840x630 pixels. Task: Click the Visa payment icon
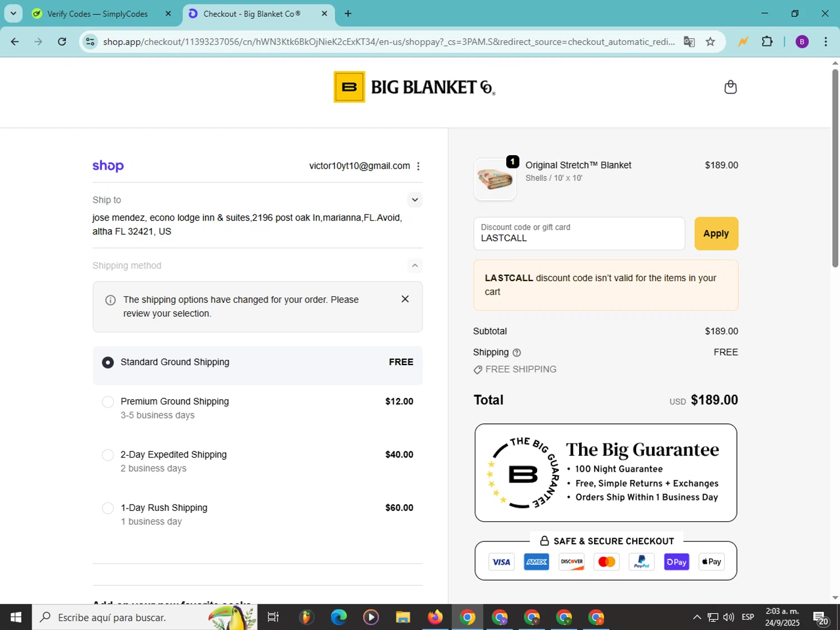pos(501,562)
